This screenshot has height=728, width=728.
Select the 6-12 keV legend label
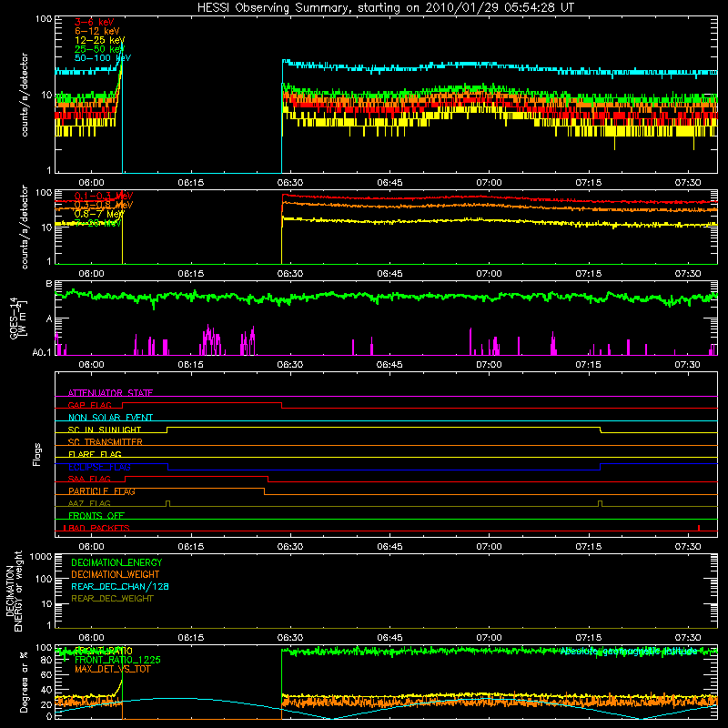coord(97,31)
